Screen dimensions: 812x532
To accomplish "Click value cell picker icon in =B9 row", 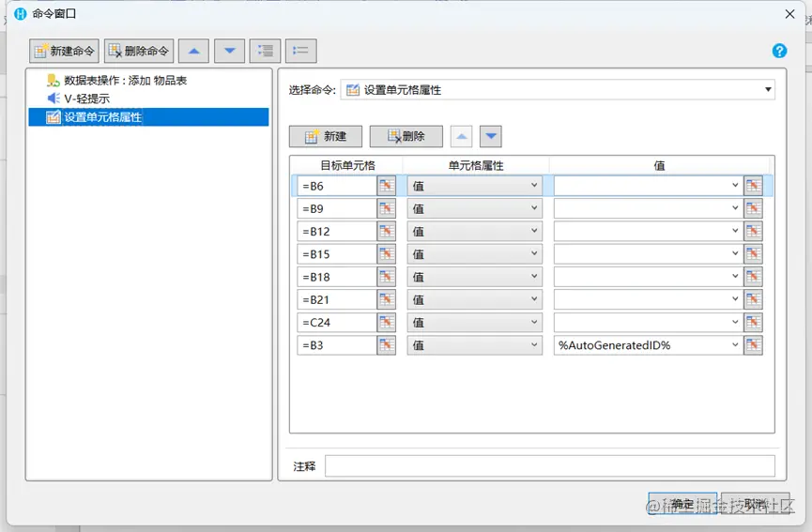I will [753, 208].
